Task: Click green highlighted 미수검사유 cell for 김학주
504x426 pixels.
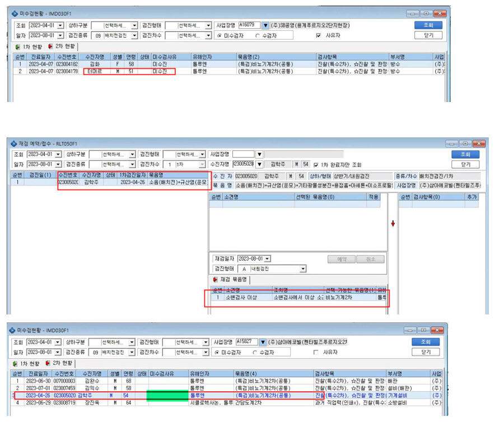Action: coord(167,396)
